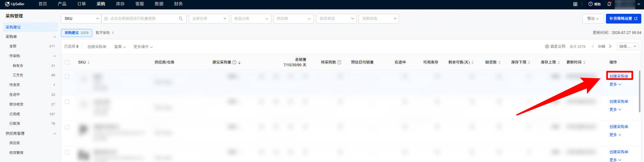The width and height of the screenshot is (644, 162).
Task: Tick the select-all checkbox in table header
Action: [x=67, y=62]
